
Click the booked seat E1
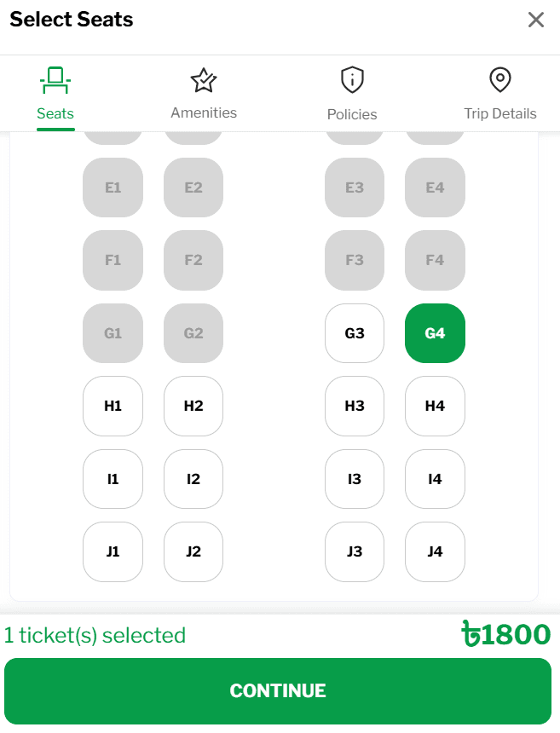[x=113, y=188]
